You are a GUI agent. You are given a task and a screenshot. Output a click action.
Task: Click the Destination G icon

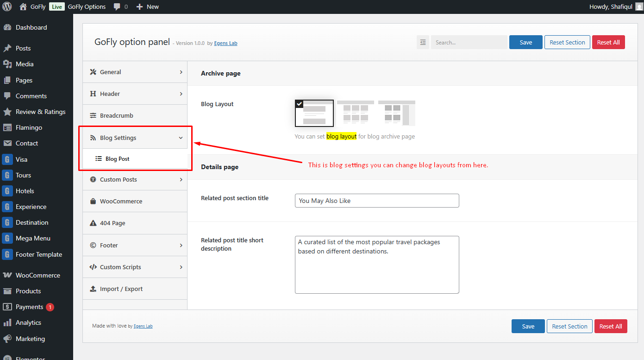pyautogui.click(x=7, y=222)
